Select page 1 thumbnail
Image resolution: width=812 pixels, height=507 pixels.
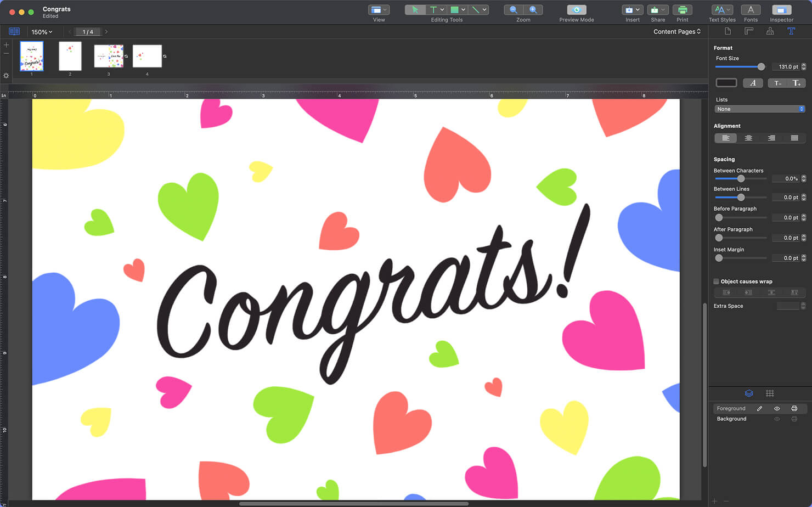pos(32,56)
